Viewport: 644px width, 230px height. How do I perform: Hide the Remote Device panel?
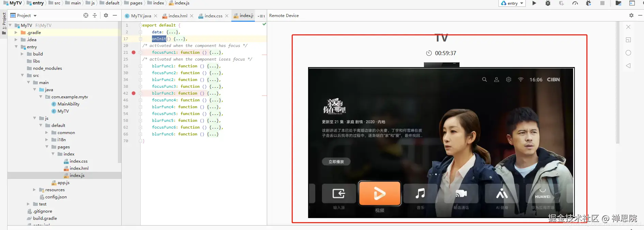pos(640,15)
